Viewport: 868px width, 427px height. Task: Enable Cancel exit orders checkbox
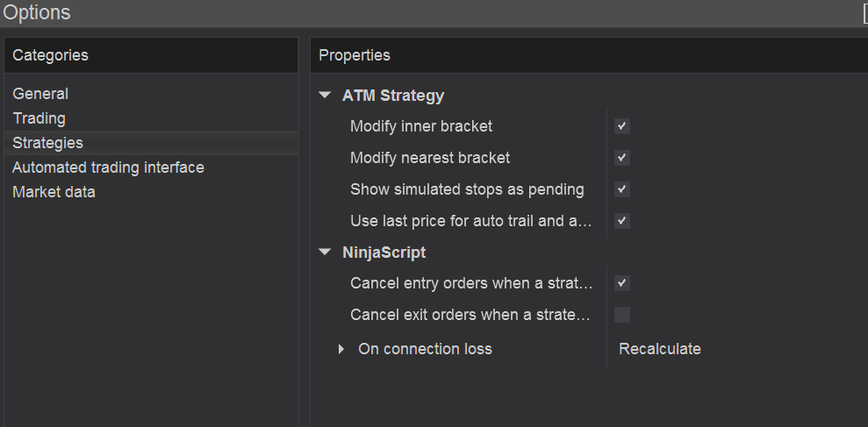tap(622, 315)
